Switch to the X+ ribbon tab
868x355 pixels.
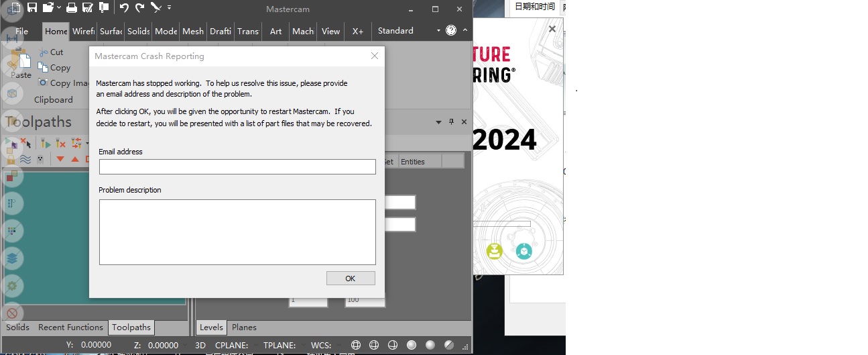tap(358, 31)
